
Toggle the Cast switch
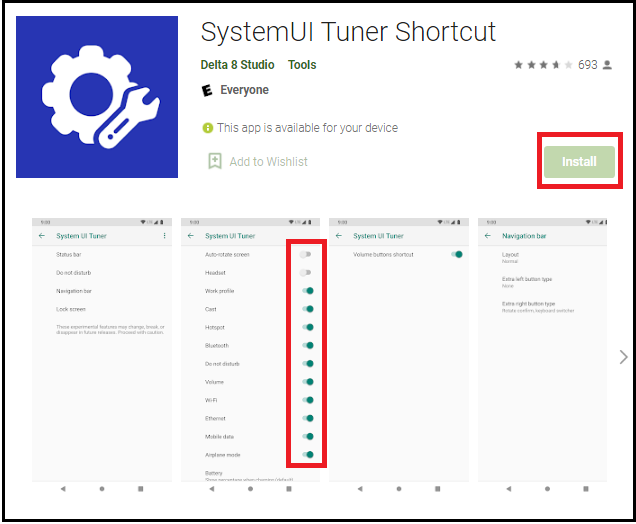click(308, 309)
